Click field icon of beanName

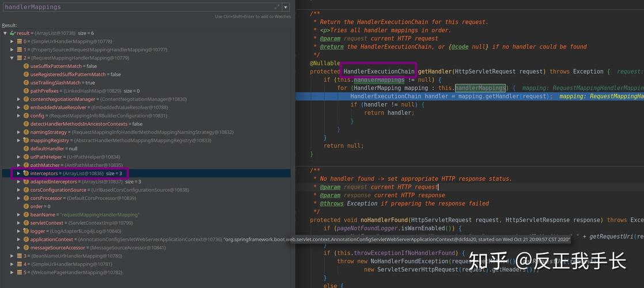click(x=26, y=214)
